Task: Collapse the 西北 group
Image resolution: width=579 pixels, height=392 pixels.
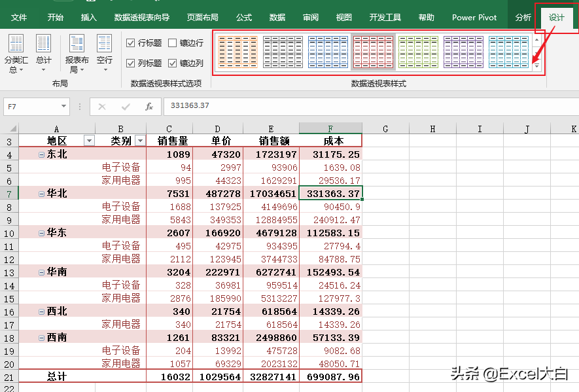Action: (42, 312)
